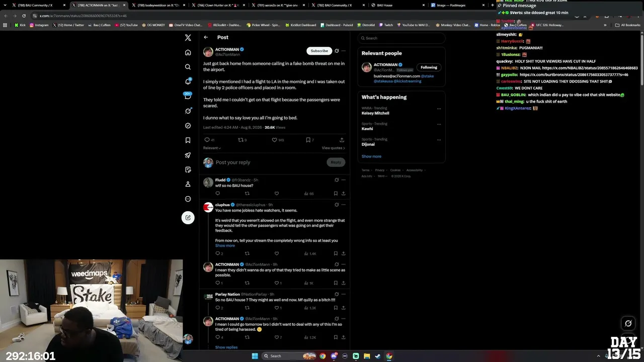The image size is (644, 362).
Task: Repost the main ACTIONMAN post
Action: coord(242,140)
